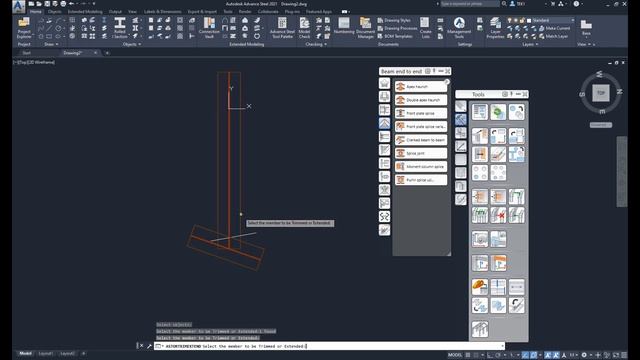Run the Model Check tool

[x=304, y=27]
